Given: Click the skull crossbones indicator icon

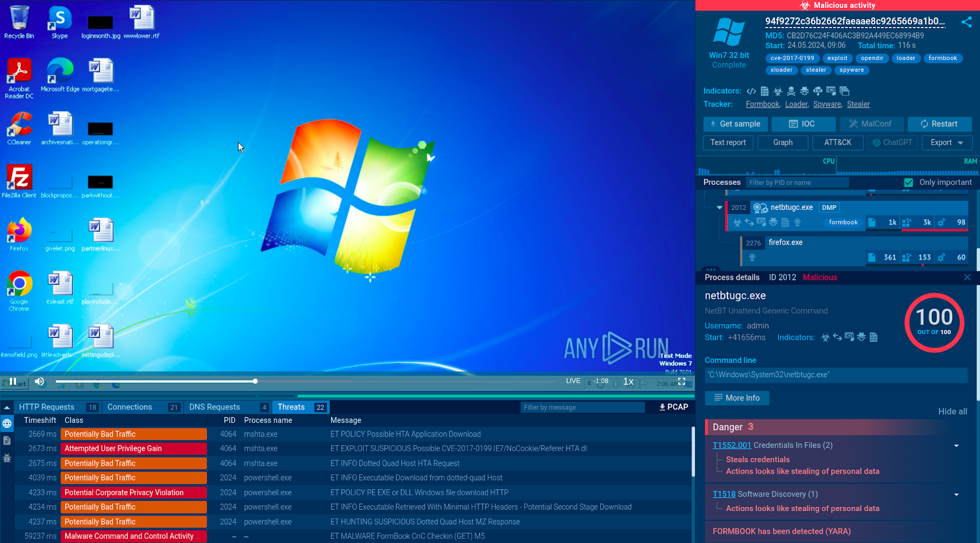Looking at the screenshot, I should (x=791, y=91).
